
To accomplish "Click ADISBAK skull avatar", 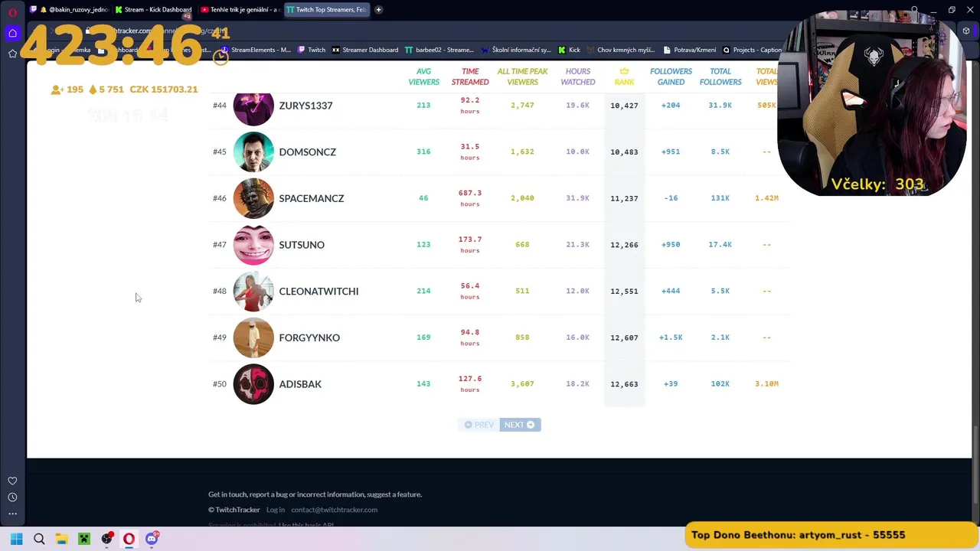I will click(253, 384).
